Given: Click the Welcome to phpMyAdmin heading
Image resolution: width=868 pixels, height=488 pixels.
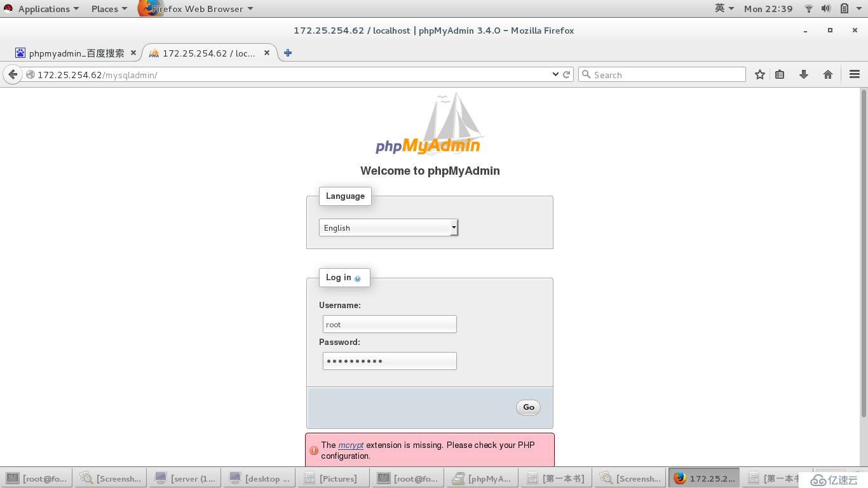Looking at the screenshot, I should coord(430,171).
